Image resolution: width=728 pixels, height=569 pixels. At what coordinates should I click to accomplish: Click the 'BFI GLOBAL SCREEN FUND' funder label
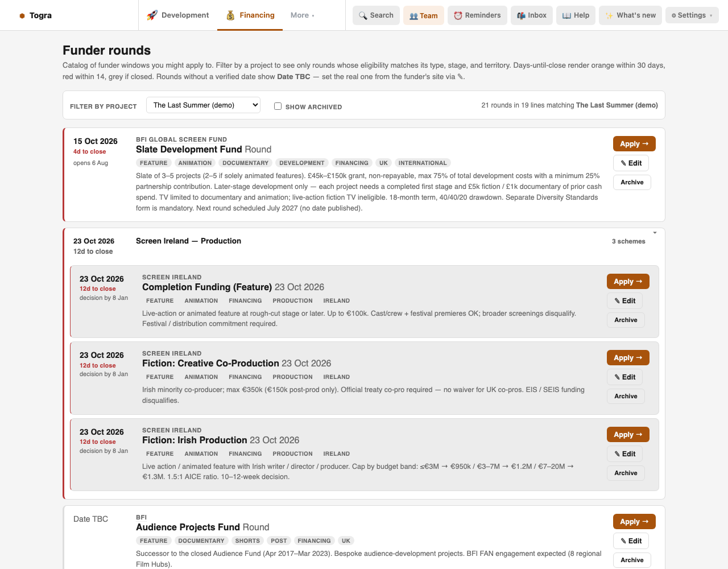coord(181,139)
